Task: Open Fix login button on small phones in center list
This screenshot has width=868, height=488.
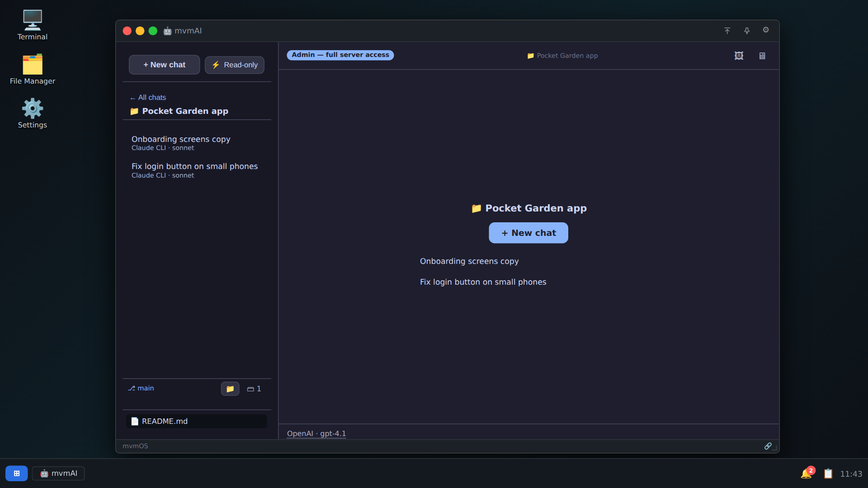Action: pos(483,282)
